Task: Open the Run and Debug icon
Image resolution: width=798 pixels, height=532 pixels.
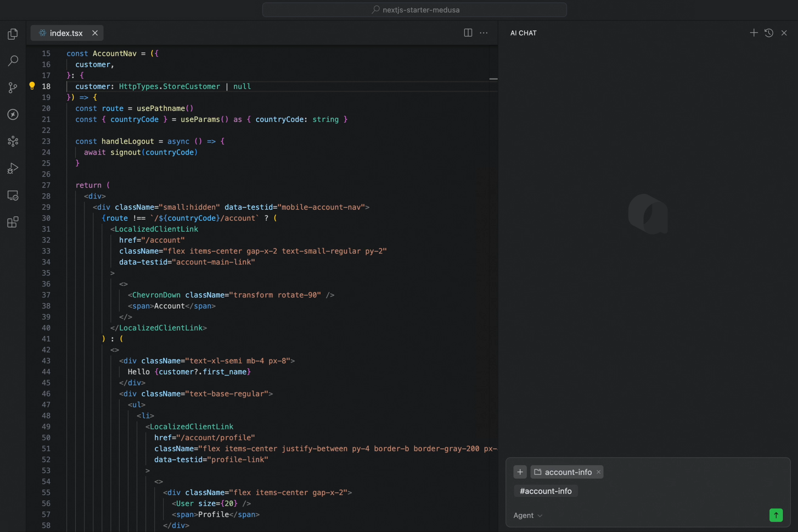Action: pyautogui.click(x=13, y=168)
